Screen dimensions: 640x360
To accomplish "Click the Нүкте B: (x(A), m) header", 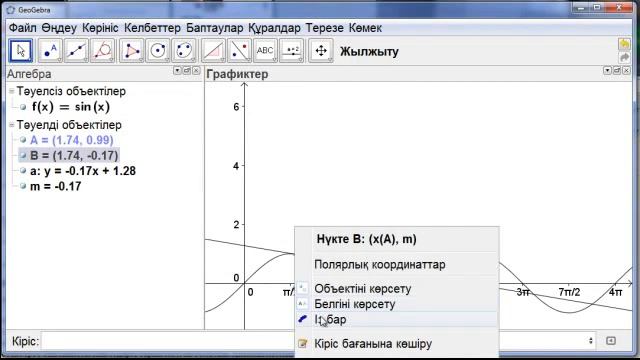I will click(x=367, y=239).
